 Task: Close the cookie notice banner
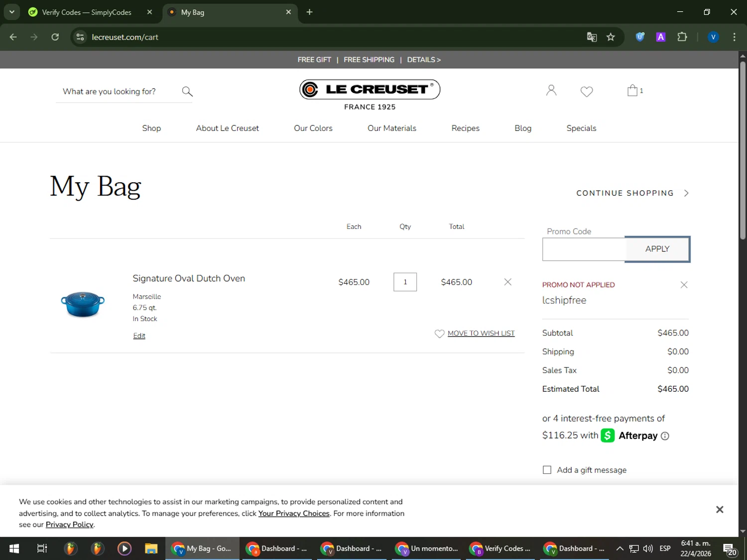(x=720, y=509)
